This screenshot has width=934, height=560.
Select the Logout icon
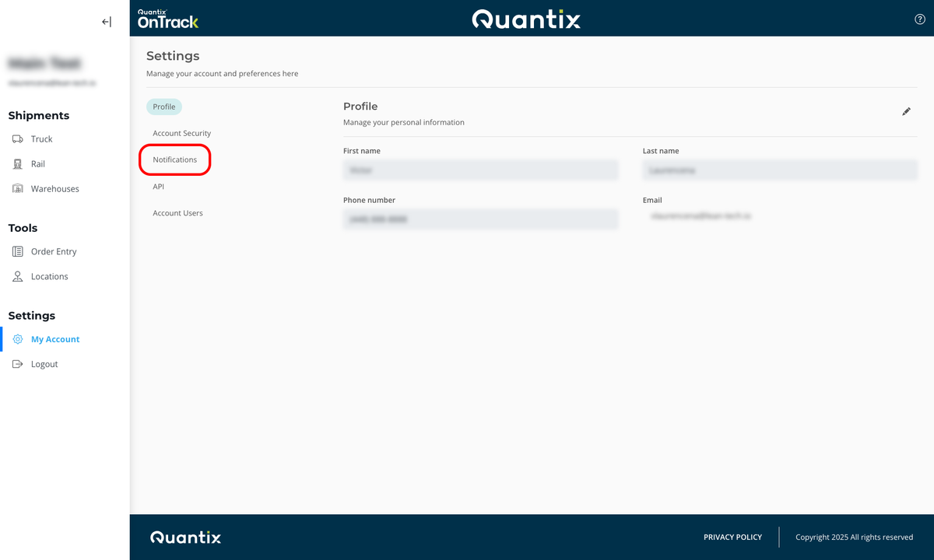coord(18,363)
